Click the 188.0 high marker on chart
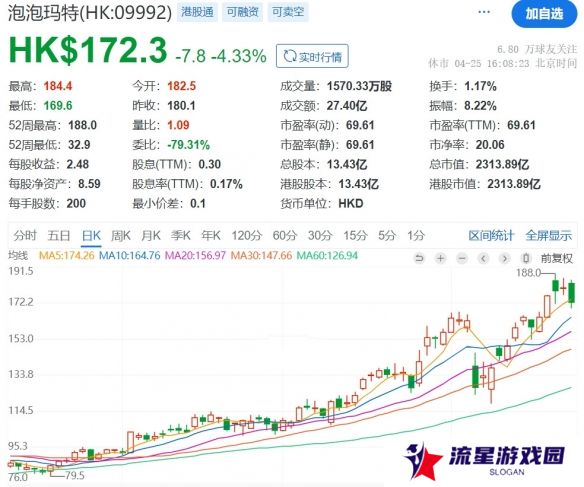This screenshot has width=584, height=487. point(528,273)
